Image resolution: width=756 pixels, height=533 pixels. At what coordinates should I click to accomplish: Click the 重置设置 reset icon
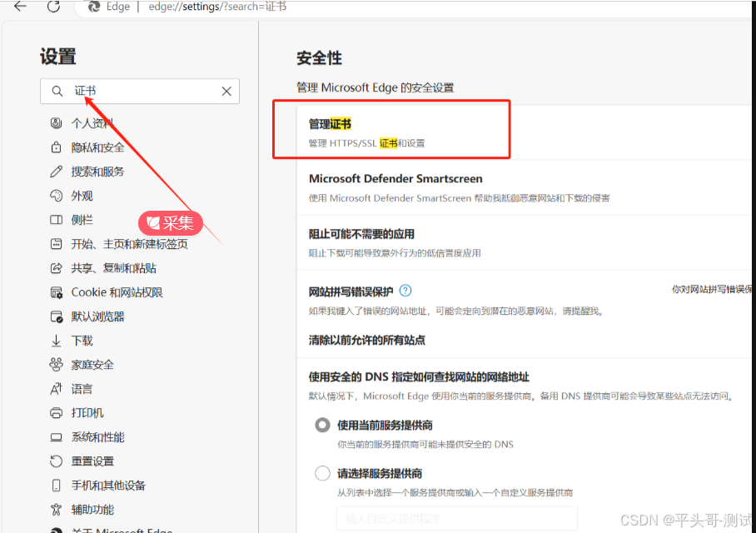click(x=56, y=461)
